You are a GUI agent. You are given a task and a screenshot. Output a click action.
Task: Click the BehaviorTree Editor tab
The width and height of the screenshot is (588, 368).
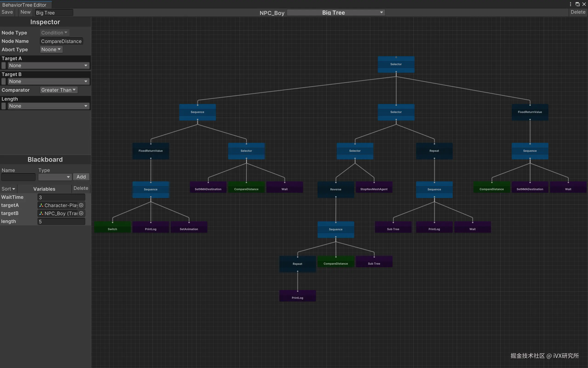click(24, 5)
